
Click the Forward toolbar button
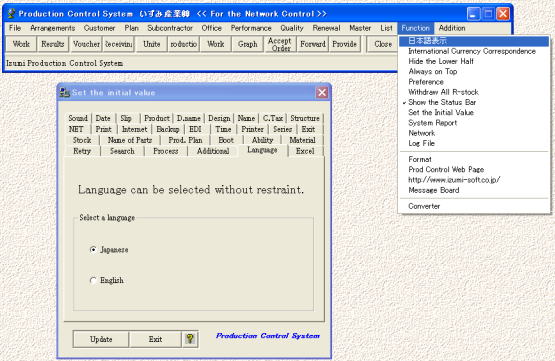pos(313,44)
